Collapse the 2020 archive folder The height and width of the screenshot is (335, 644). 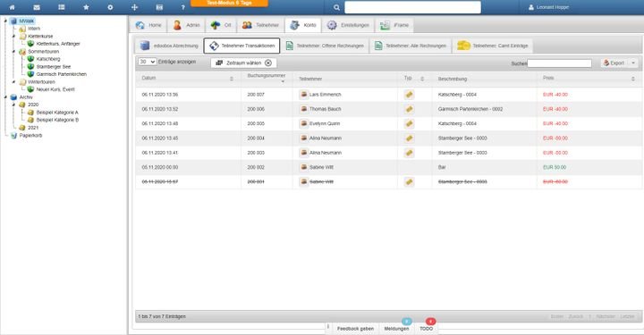pyautogui.click(x=13, y=105)
